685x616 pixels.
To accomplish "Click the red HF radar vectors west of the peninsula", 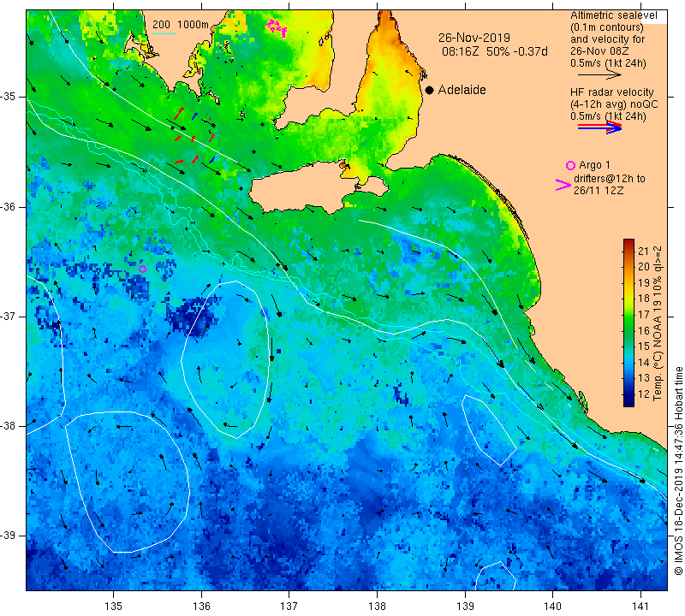I will 194,137.
